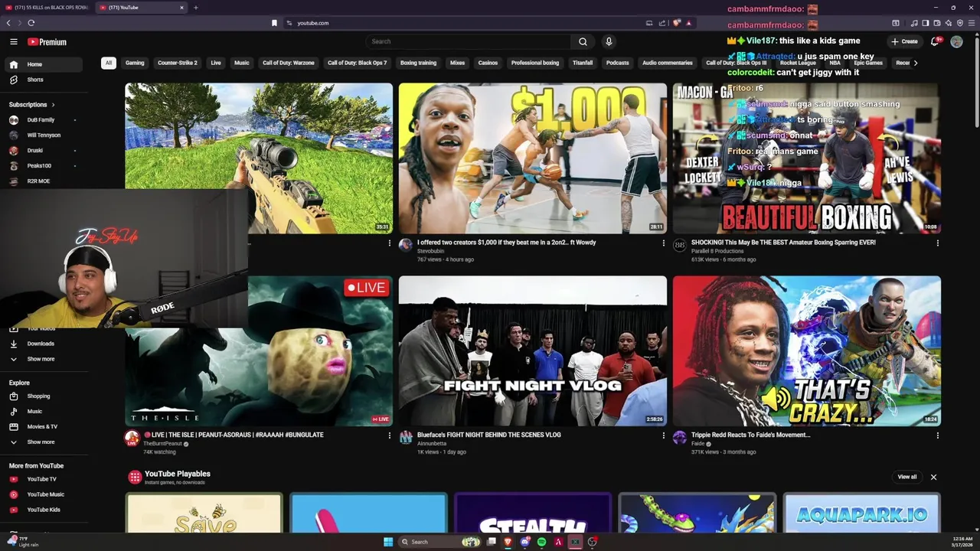
Task: Select the Call of Duty: Warzone chip
Action: [x=289, y=63]
